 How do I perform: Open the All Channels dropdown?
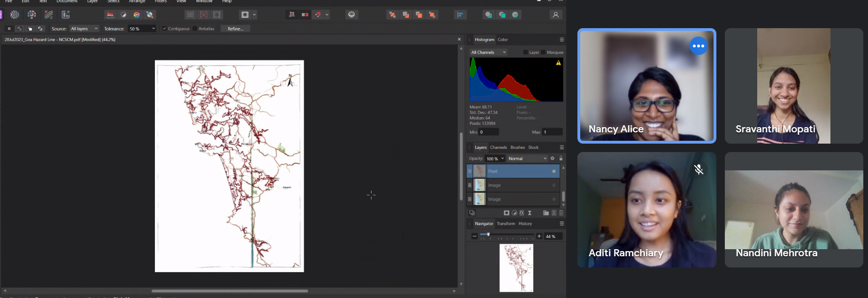point(488,52)
